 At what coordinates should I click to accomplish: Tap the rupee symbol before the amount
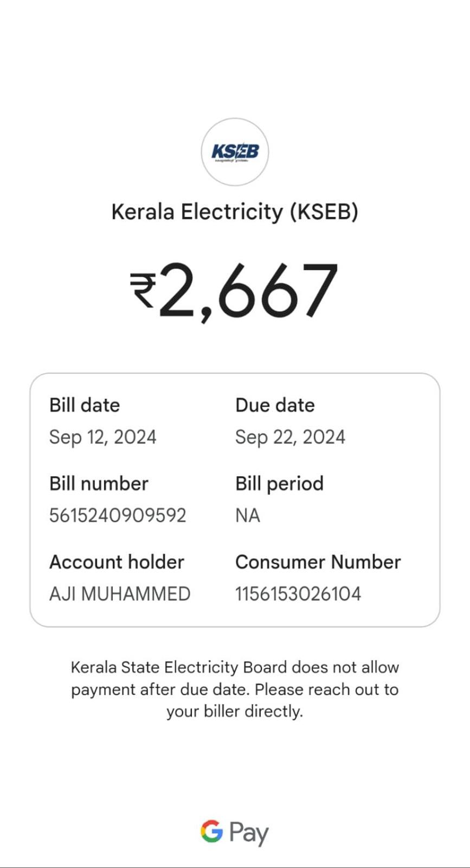click(x=143, y=290)
